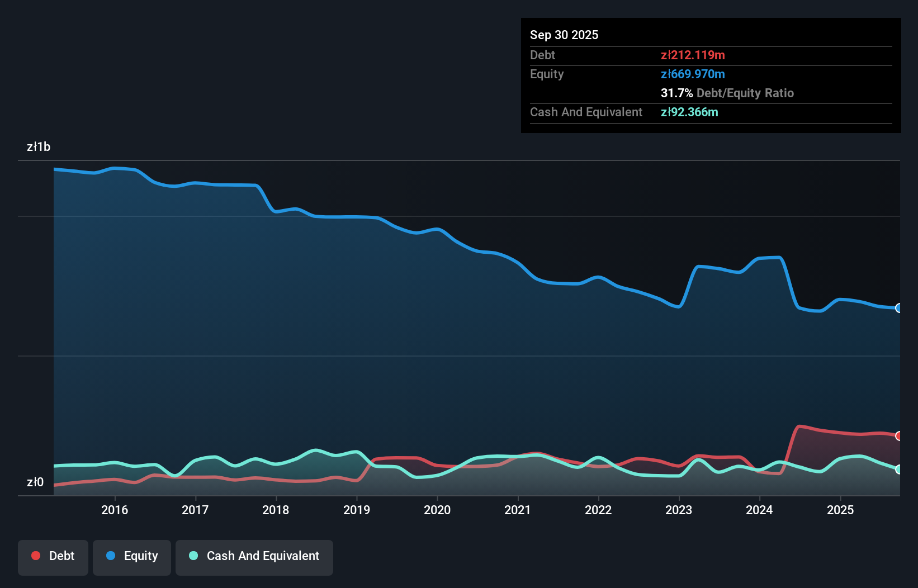Toggle the Cash And Equivalent legend button
Image resolution: width=918 pixels, height=588 pixels.
254,557
